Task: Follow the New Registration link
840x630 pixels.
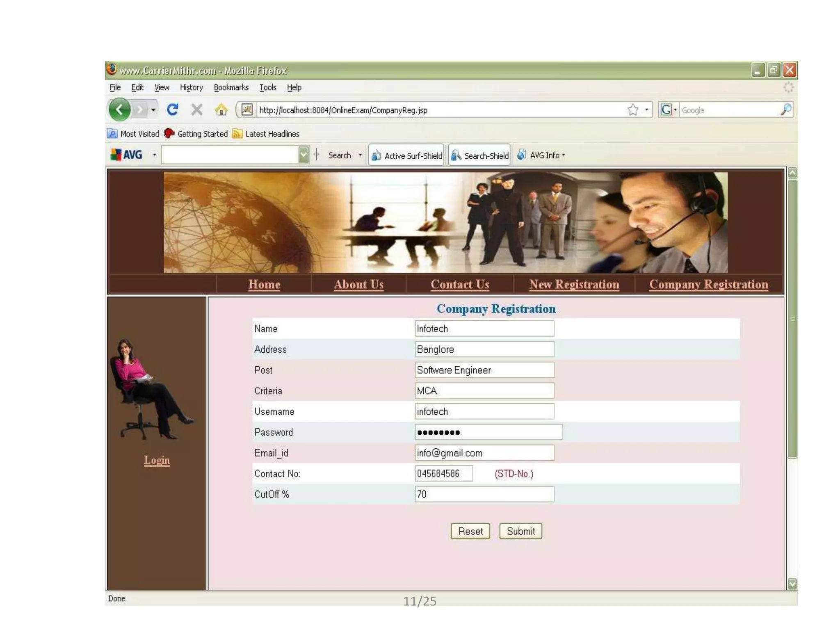Action: pyautogui.click(x=574, y=284)
